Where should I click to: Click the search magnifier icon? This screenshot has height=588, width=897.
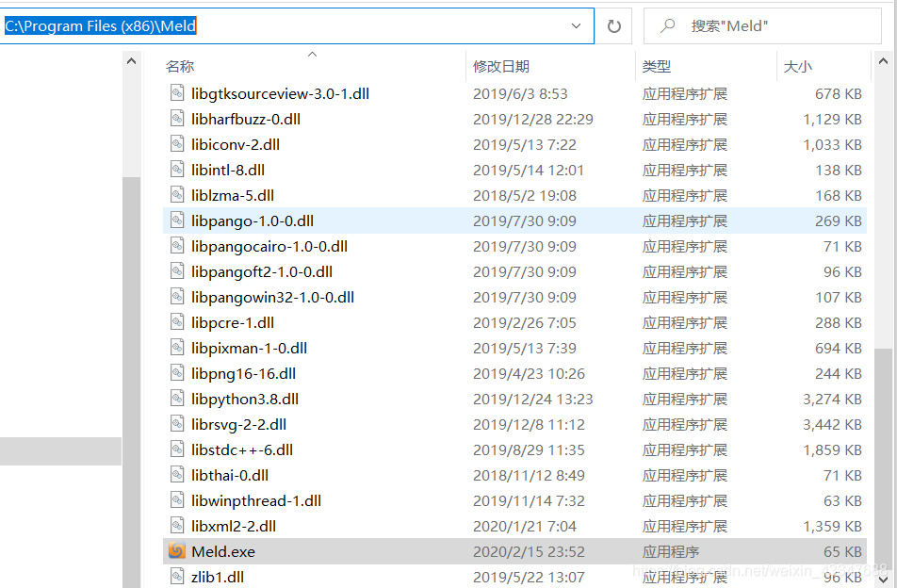pos(667,25)
